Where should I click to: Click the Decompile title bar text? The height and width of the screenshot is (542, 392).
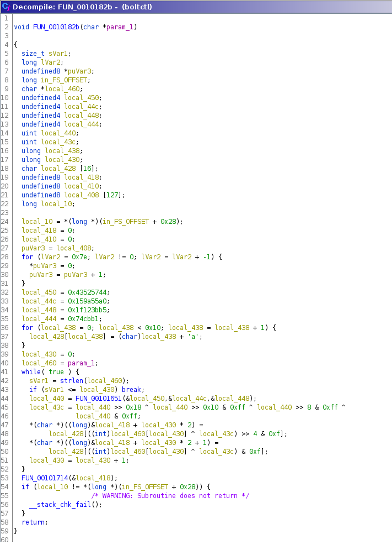[x=82, y=7]
